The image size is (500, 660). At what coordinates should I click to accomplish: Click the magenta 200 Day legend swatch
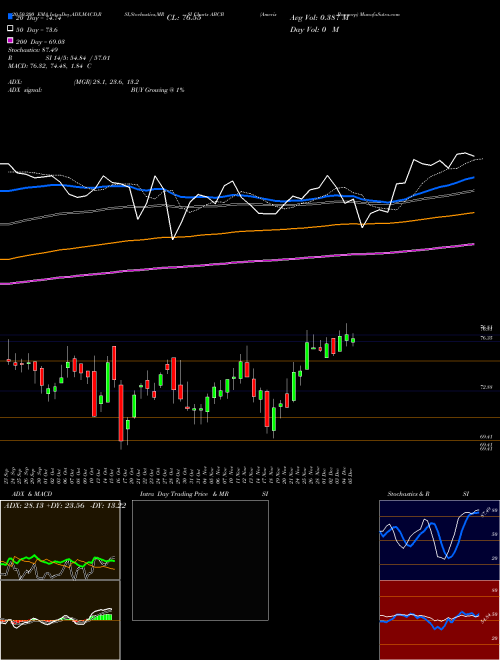click(10, 40)
